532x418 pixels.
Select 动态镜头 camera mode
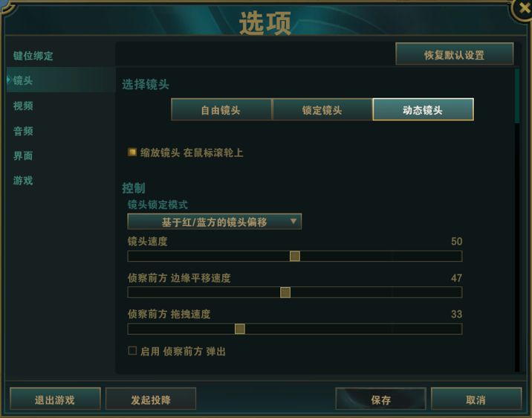point(423,110)
